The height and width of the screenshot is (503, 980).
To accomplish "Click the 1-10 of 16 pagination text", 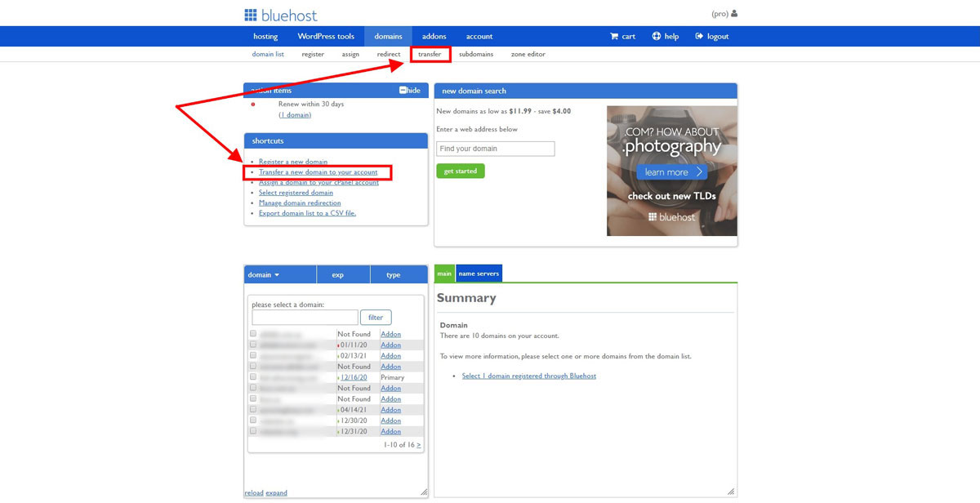I will [399, 445].
